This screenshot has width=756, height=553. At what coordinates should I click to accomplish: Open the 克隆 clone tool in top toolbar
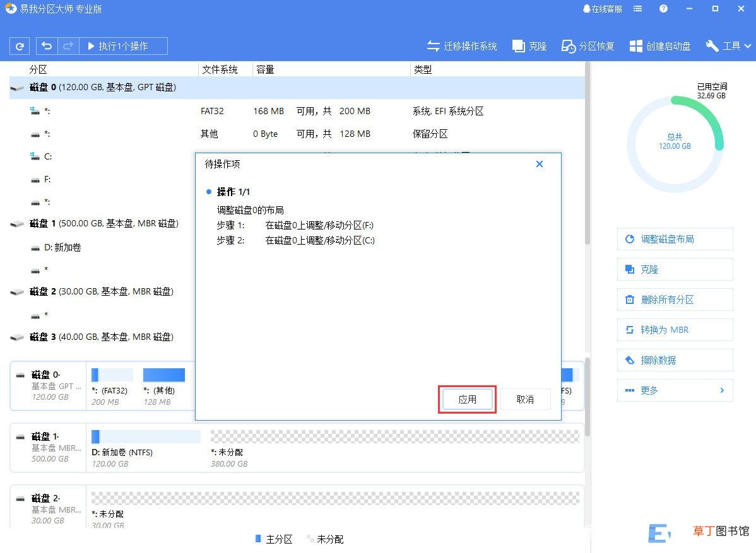click(x=529, y=46)
